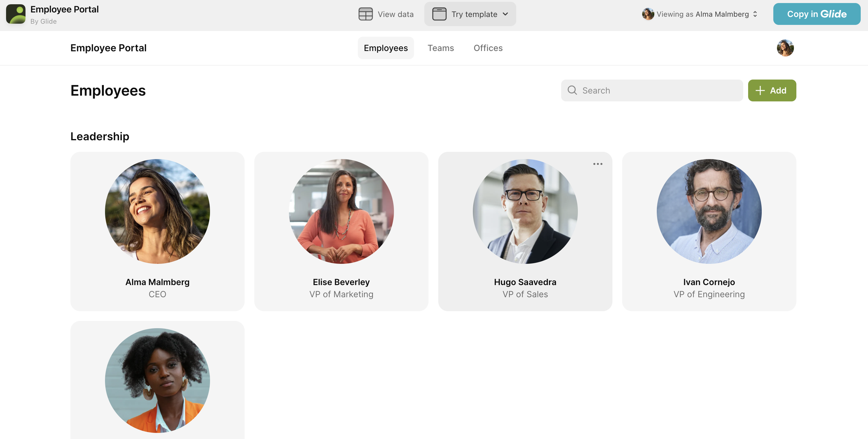Image resolution: width=868 pixels, height=439 pixels.
Task: Click the Hugo Saavedra name
Action: 525,282
